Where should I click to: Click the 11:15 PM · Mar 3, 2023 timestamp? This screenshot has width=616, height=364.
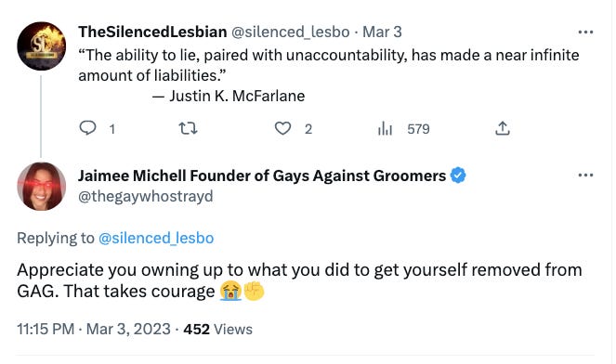(x=94, y=329)
